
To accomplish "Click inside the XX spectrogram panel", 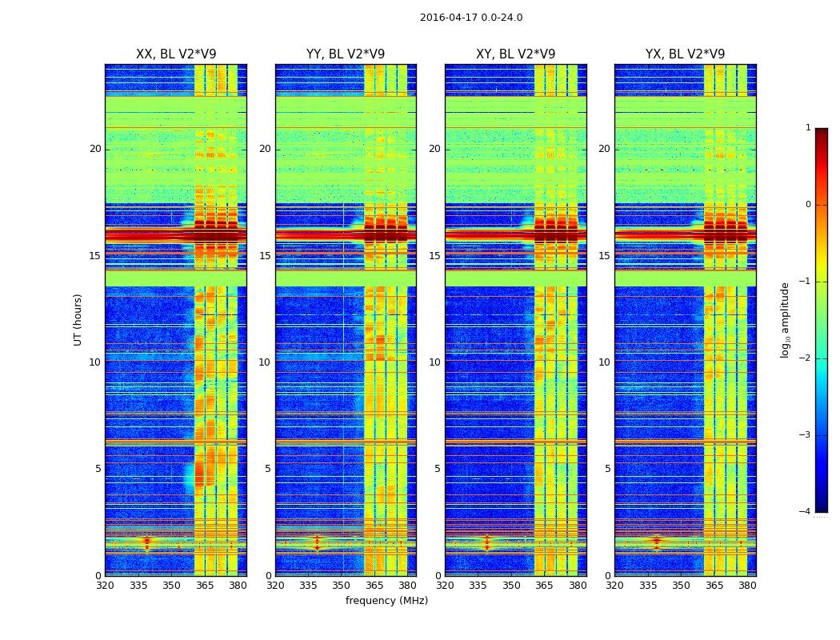I will click(x=176, y=320).
